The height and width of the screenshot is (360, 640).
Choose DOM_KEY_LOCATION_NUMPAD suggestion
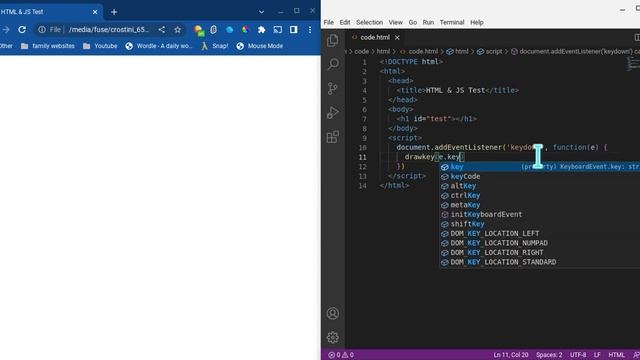pyautogui.click(x=540, y=243)
